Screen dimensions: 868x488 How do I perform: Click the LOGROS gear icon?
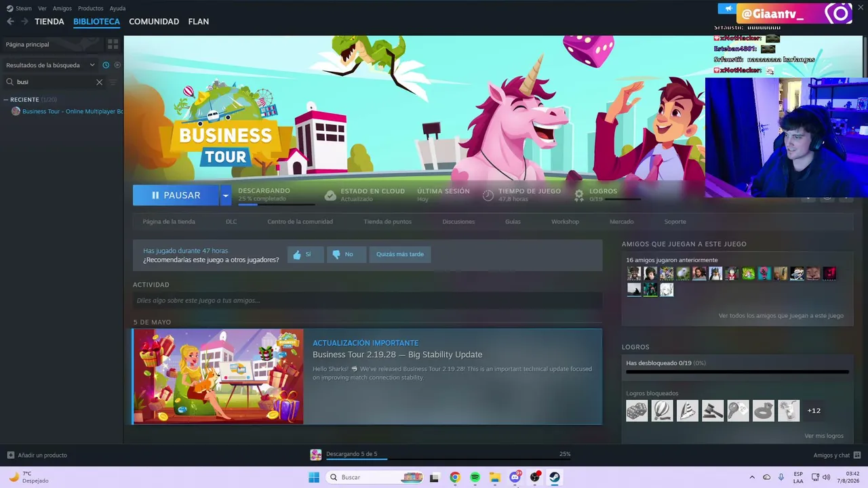pyautogui.click(x=579, y=195)
